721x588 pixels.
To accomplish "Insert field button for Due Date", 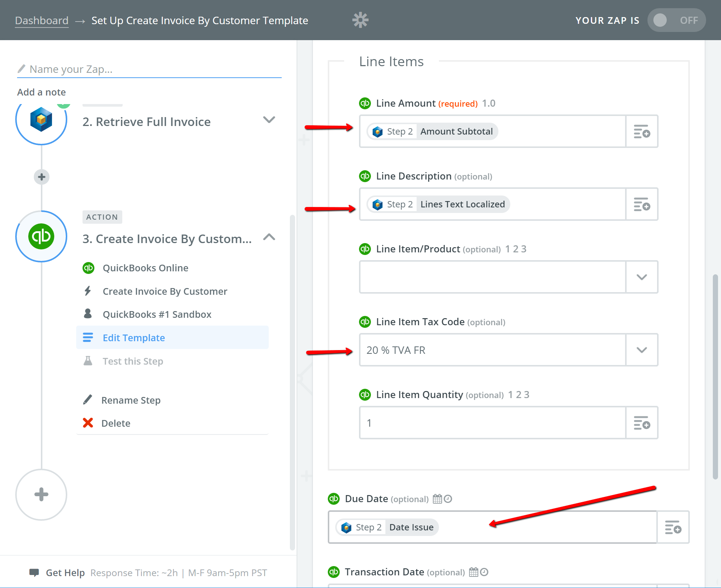I will pyautogui.click(x=673, y=527).
